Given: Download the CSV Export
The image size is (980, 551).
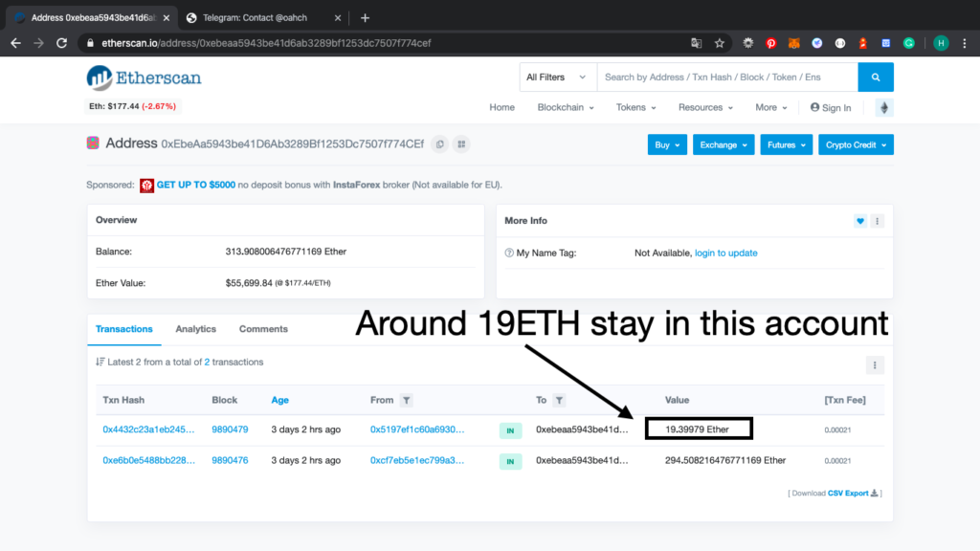Looking at the screenshot, I should click(853, 493).
